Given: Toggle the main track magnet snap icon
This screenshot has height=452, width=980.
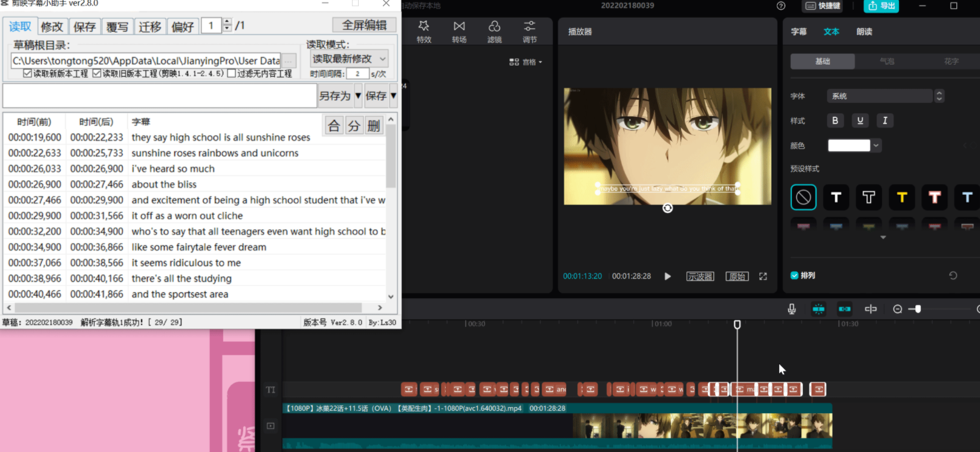Looking at the screenshot, I should tap(818, 309).
